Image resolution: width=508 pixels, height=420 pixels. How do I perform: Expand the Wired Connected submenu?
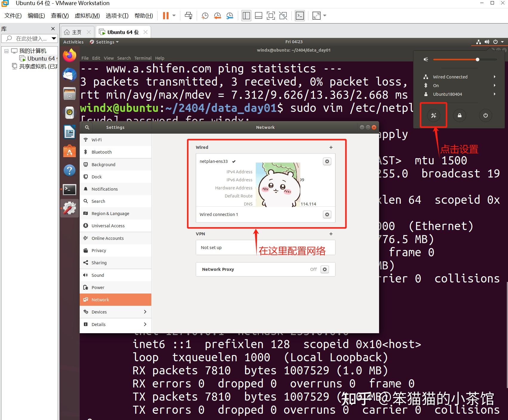click(x=495, y=77)
